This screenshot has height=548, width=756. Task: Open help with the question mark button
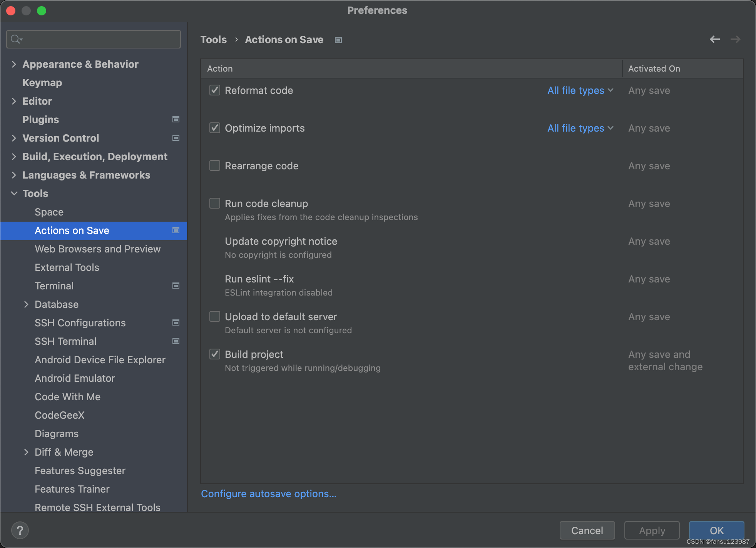click(x=20, y=530)
